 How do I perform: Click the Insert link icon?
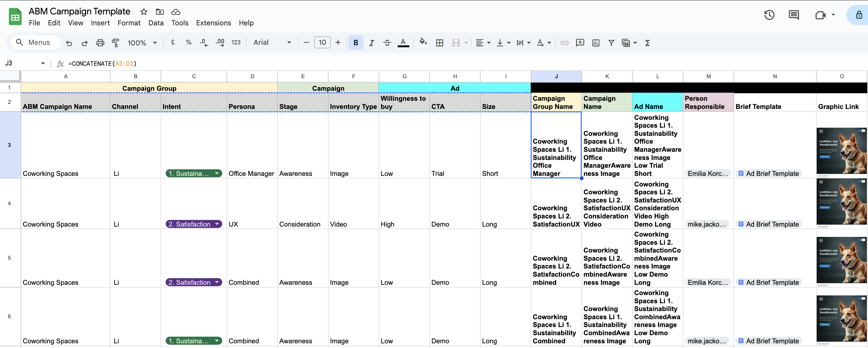coord(565,43)
